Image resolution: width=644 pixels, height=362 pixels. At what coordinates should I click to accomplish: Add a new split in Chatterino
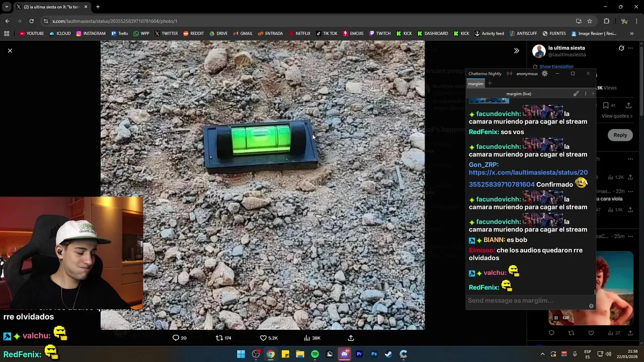click(x=593, y=94)
